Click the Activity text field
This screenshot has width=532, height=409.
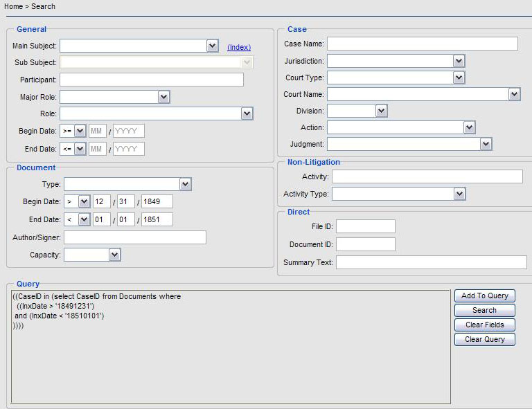(427, 176)
